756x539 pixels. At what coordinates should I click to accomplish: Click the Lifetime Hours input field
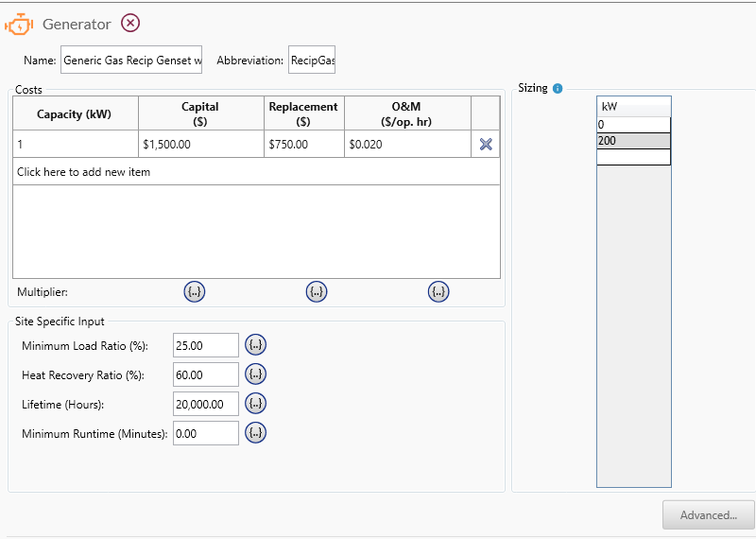[206, 404]
